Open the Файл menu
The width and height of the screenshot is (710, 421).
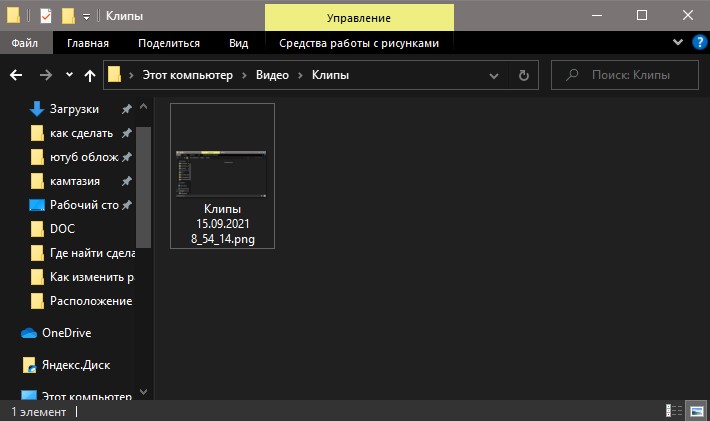[25, 43]
